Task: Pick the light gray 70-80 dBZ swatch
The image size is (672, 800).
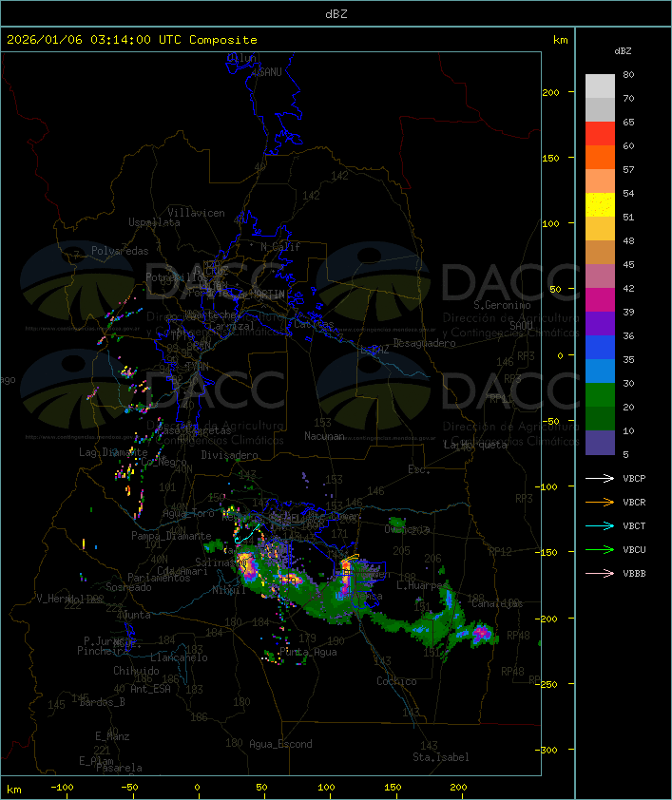Action: (600, 86)
